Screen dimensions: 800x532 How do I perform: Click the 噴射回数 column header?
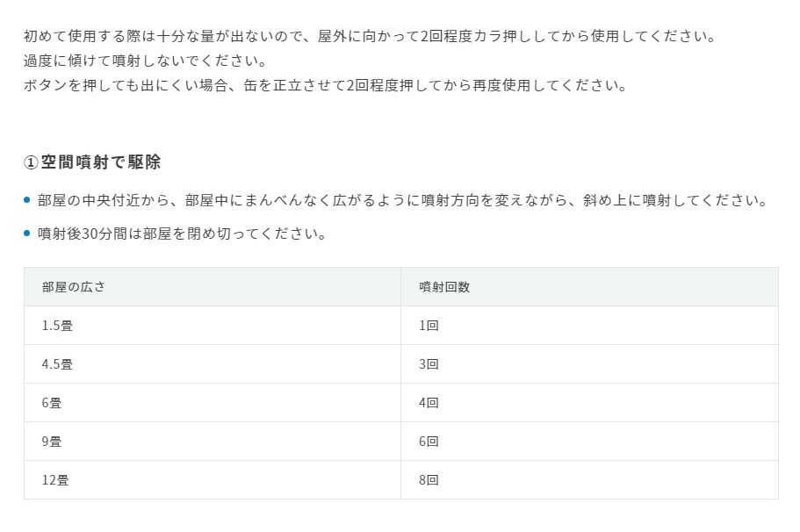click(x=590, y=287)
